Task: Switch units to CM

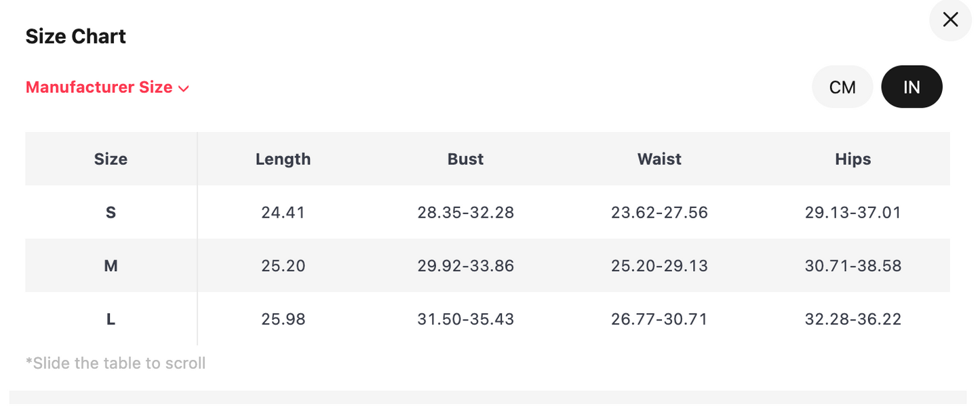Action: click(x=842, y=87)
